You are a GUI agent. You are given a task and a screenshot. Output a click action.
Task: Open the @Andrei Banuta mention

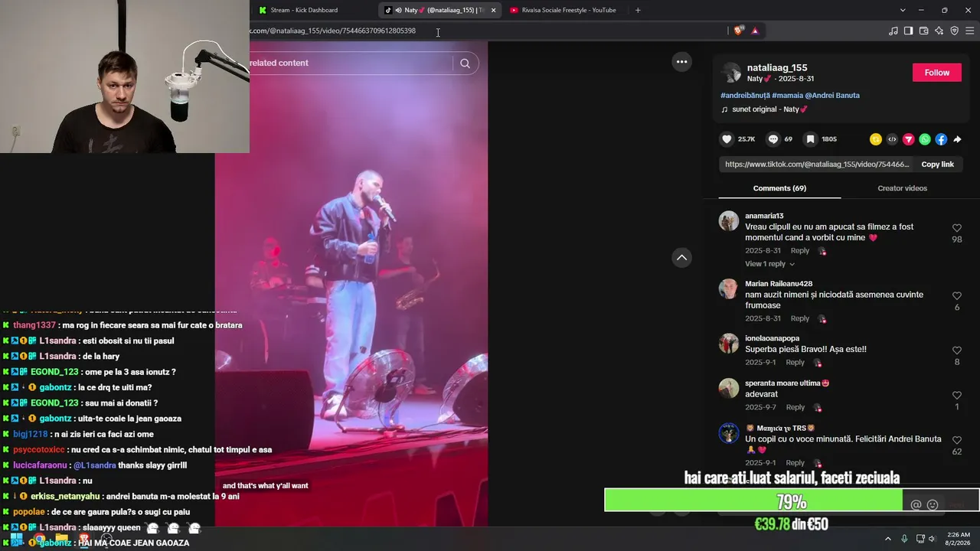[832, 96]
